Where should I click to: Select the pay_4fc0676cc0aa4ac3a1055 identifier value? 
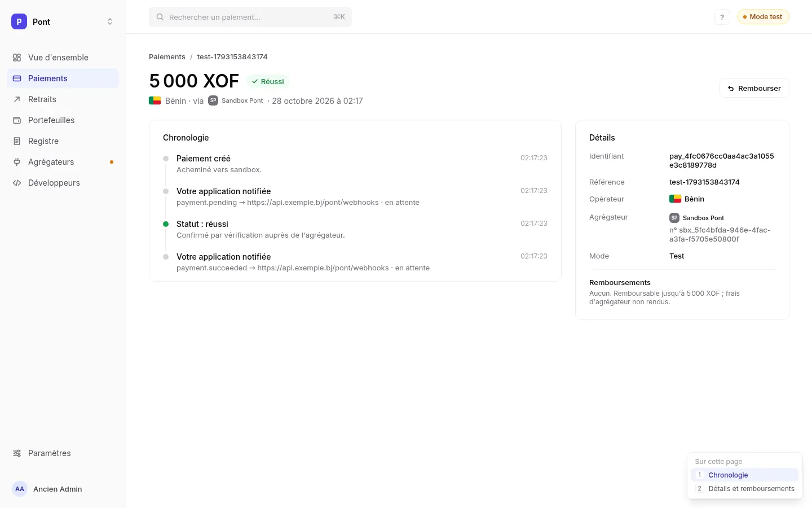coord(722,161)
